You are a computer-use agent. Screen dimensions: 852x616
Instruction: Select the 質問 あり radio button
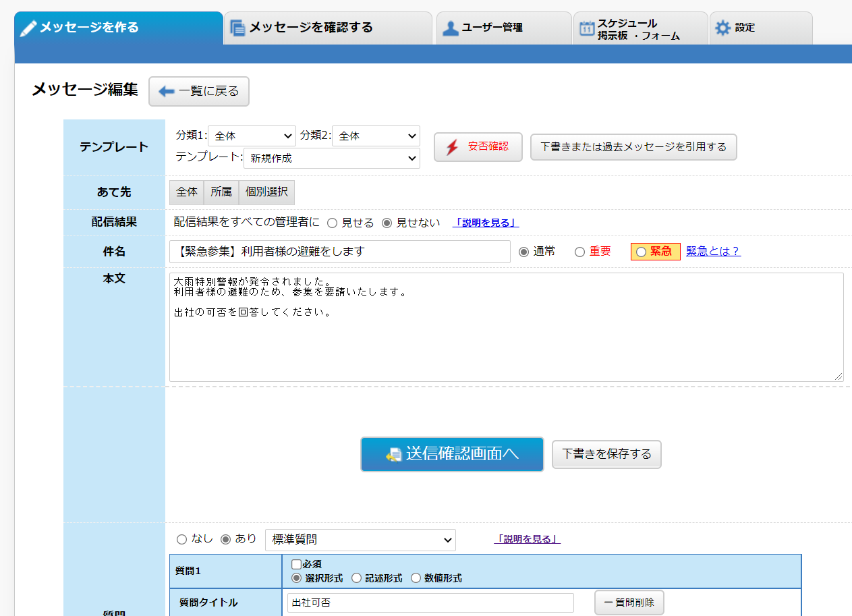pyautogui.click(x=226, y=539)
